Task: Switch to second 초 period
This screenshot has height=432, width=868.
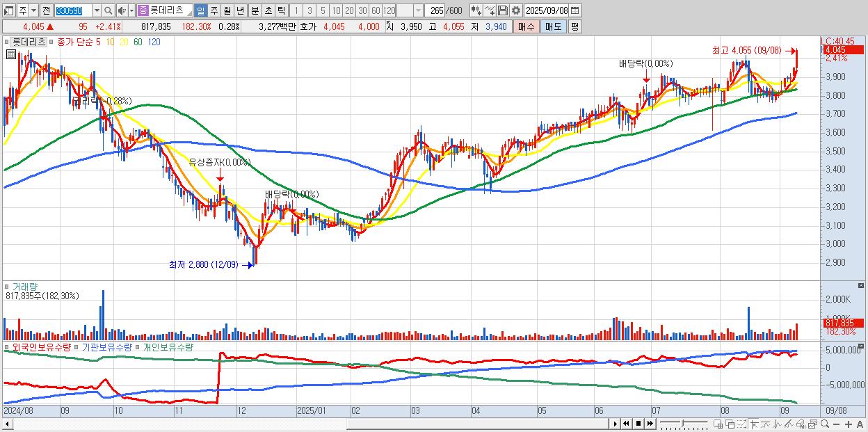Action: pyautogui.click(x=268, y=10)
